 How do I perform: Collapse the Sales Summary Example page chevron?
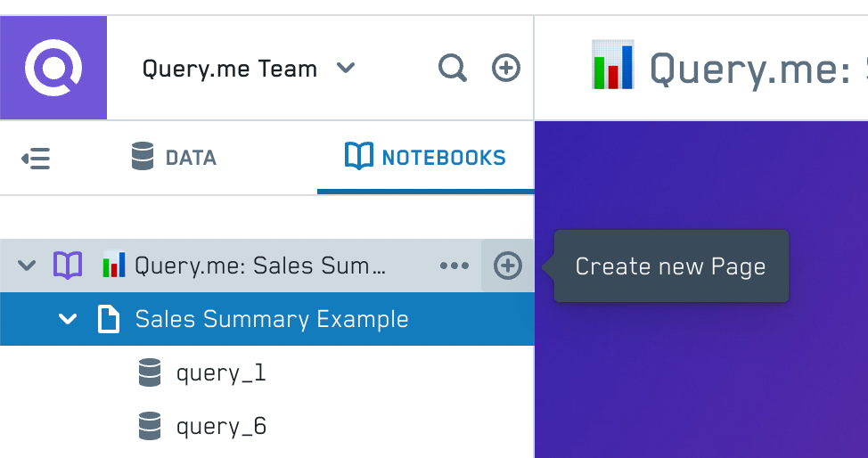[68, 319]
